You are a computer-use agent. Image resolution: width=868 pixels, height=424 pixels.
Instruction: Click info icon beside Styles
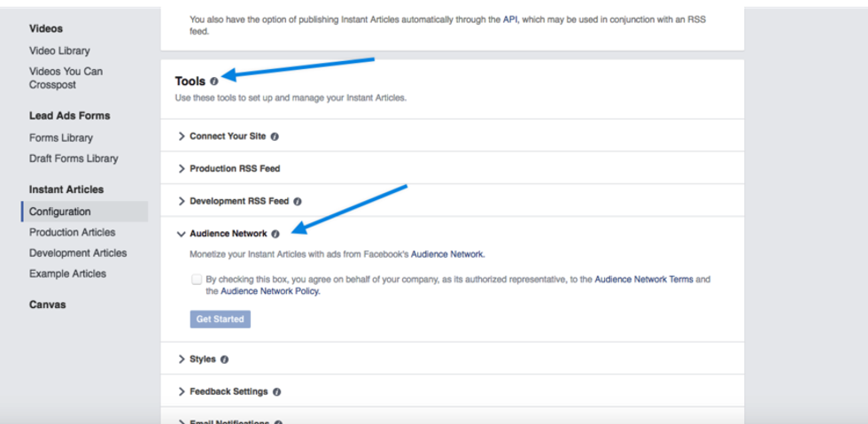pyautogui.click(x=224, y=360)
